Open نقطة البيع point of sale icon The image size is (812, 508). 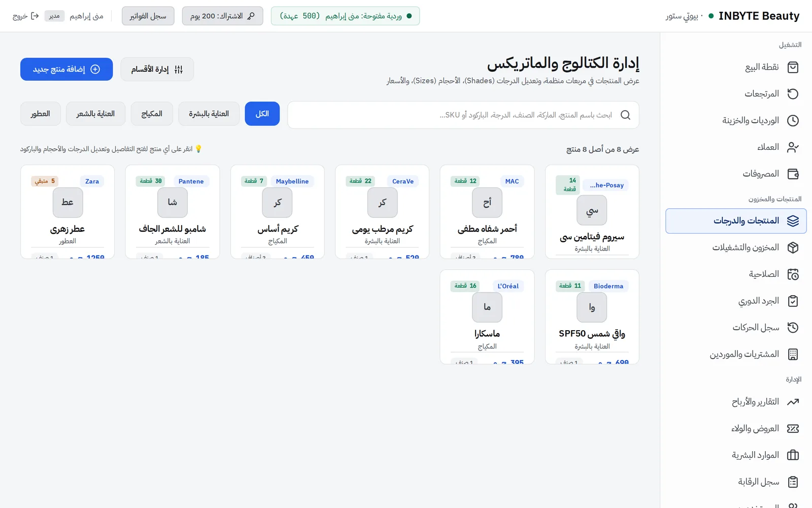(793, 67)
